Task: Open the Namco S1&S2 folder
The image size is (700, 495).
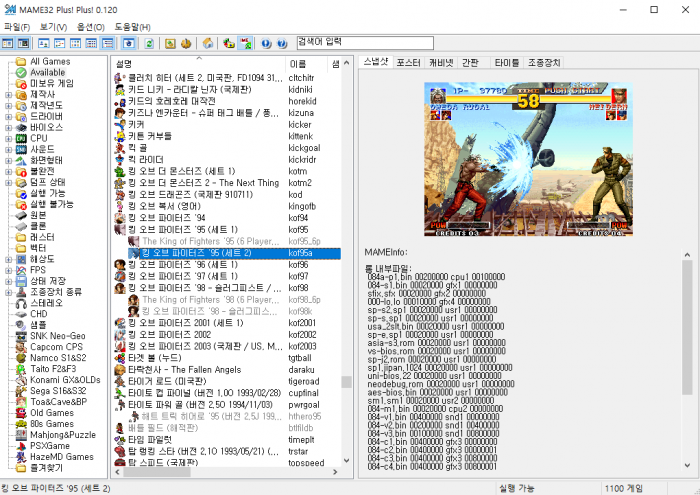Action: coord(58,358)
